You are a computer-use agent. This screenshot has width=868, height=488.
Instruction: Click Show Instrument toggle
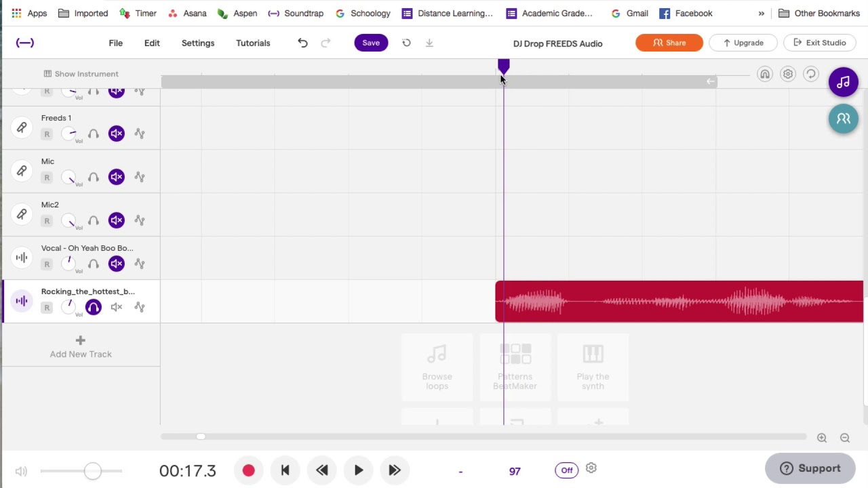(81, 74)
